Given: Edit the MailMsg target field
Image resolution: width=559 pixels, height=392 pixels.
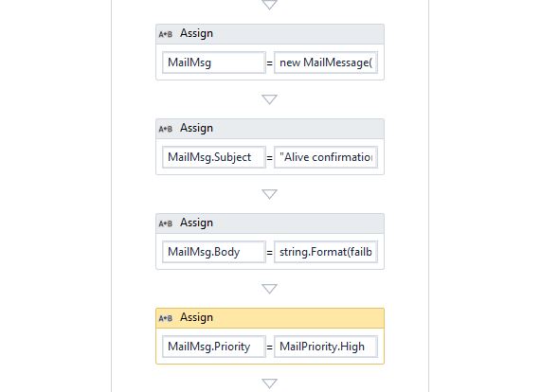Looking at the screenshot, I should click(214, 62).
